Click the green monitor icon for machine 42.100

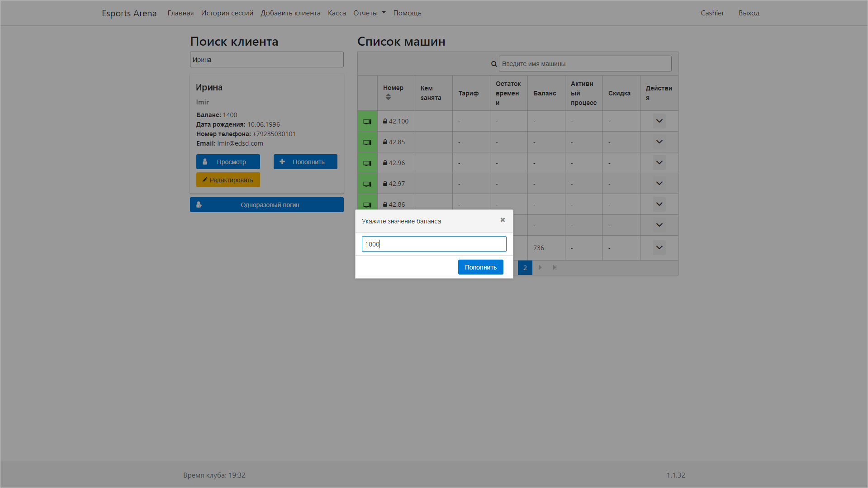click(x=367, y=121)
